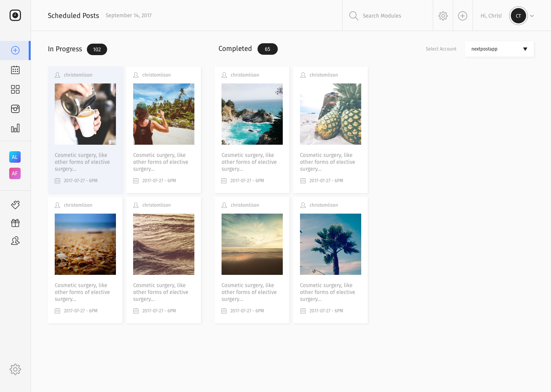Select the AL account avatar

[x=15, y=157]
